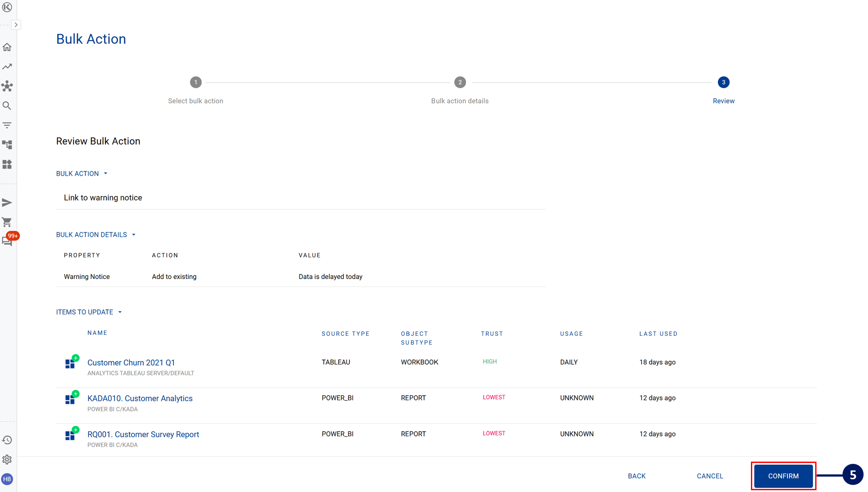This screenshot has width=868, height=492.
Task: Click the CONFIRM button
Action: click(x=783, y=476)
